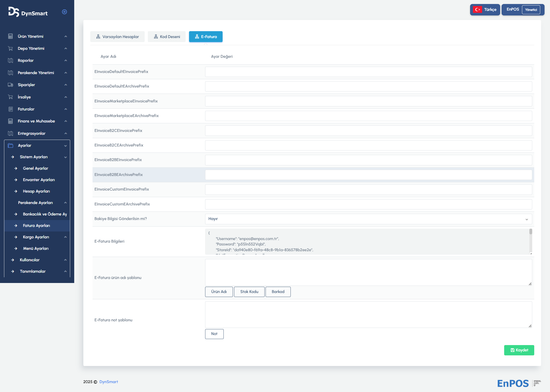Toggle the sidebar pin circle icon
This screenshot has height=392, width=550.
64,12
